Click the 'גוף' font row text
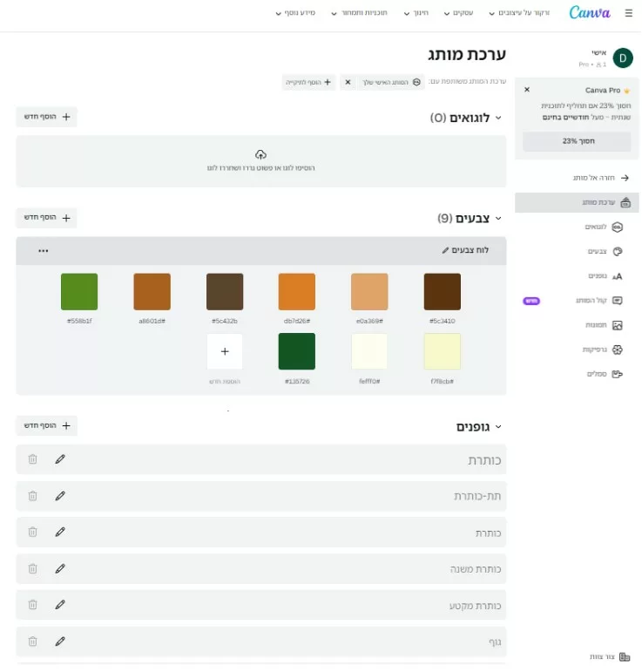The image size is (642, 672). [495, 642]
